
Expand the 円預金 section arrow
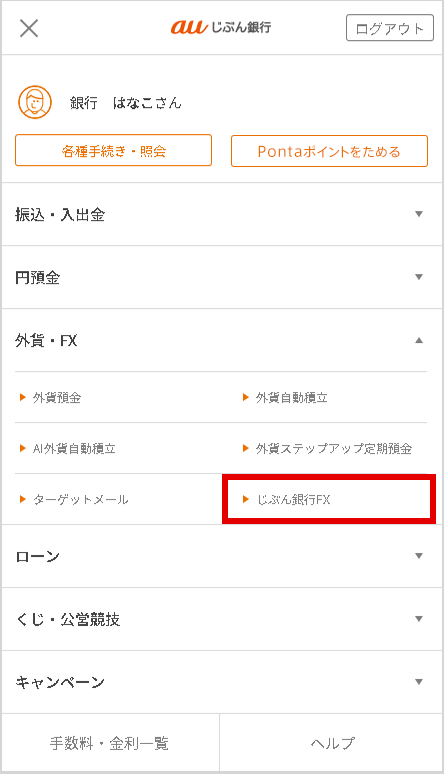pyautogui.click(x=419, y=277)
